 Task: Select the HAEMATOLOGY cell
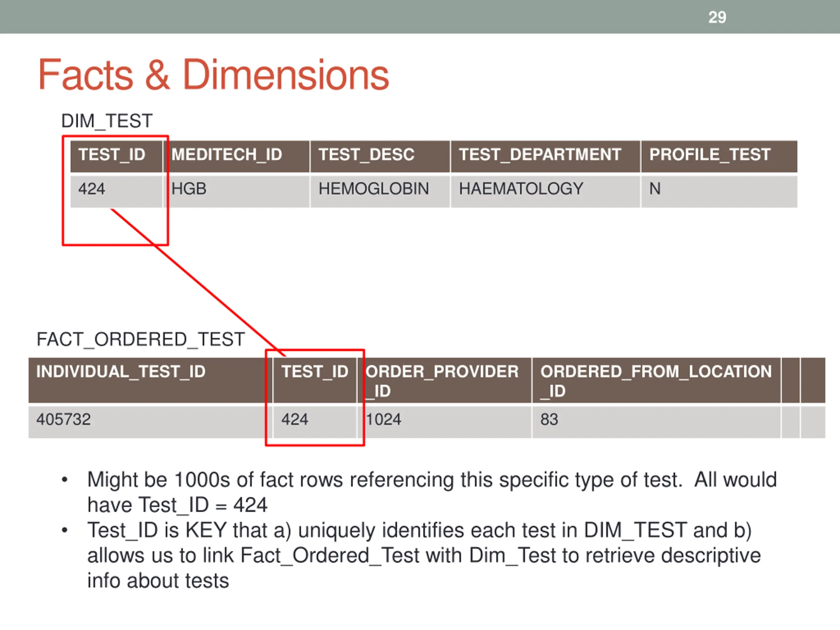pyautogui.click(x=545, y=191)
